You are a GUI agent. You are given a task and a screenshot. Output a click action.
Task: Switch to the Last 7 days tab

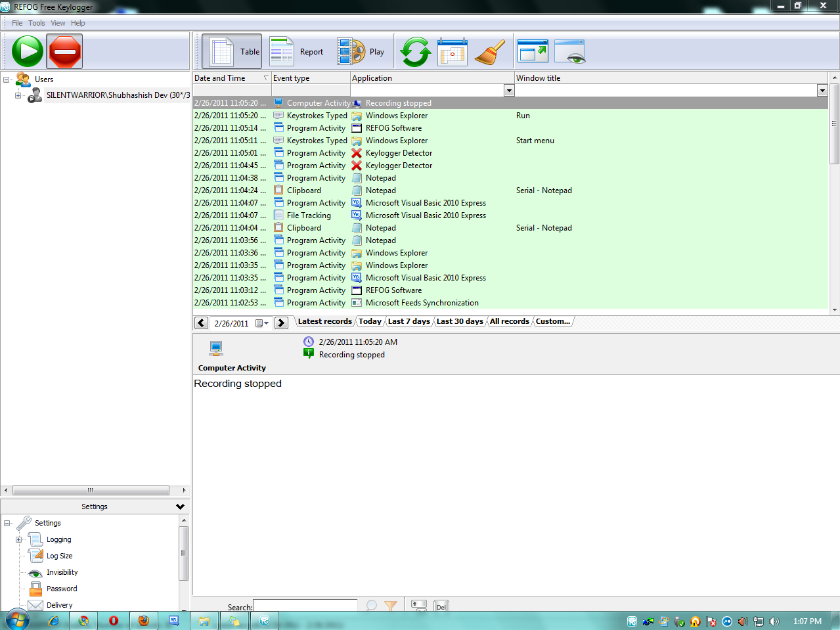pos(409,321)
